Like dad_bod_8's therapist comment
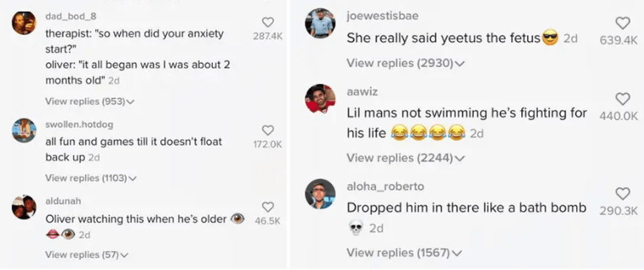 click(x=267, y=22)
